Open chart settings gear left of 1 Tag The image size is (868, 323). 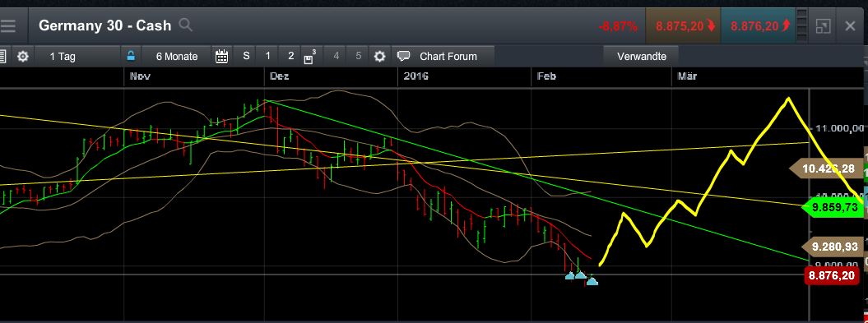[23, 57]
